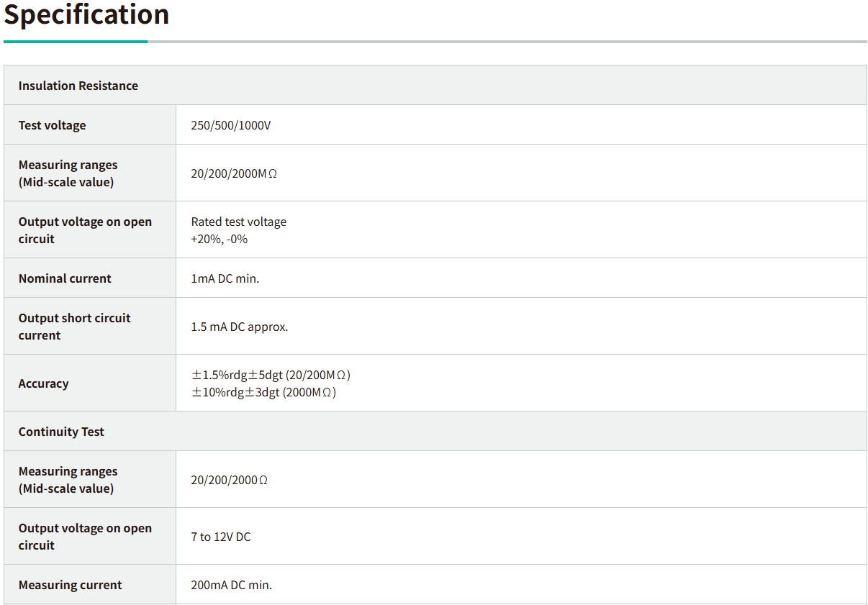Select the 7 to 12V DC value
868x605 pixels.
click(x=220, y=537)
